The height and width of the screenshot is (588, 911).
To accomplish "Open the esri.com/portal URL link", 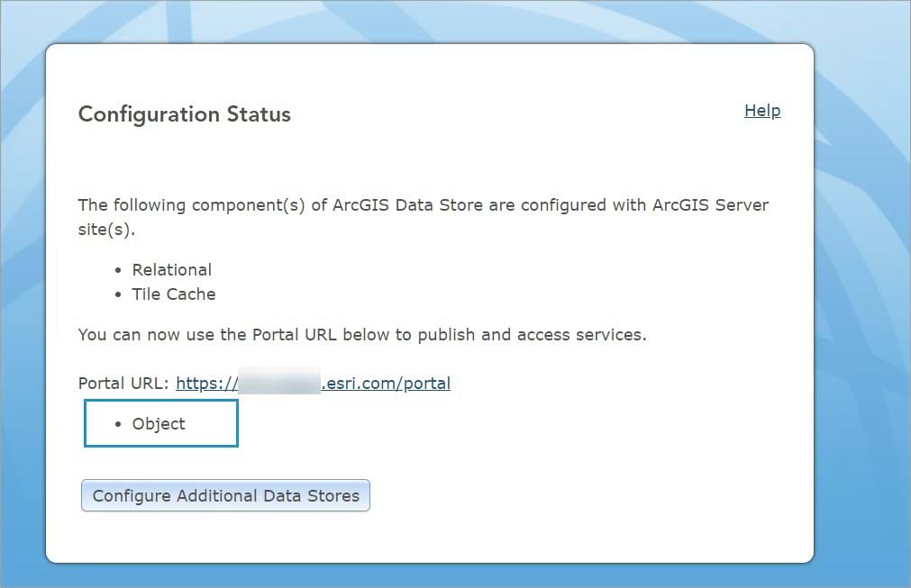I will pyautogui.click(x=386, y=384).
